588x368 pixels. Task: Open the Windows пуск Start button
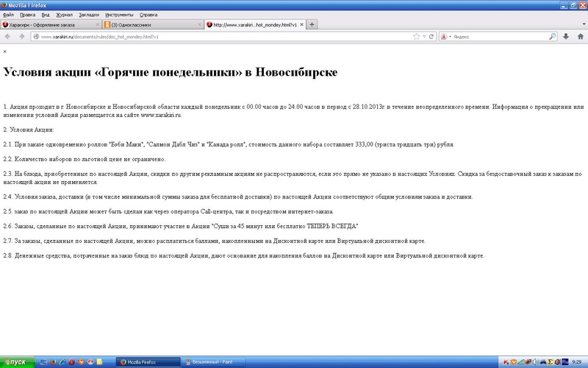[17, 362]
